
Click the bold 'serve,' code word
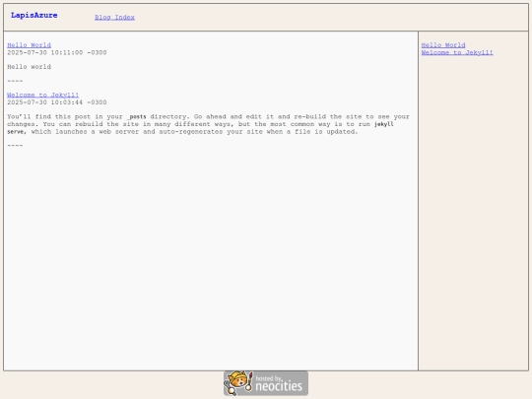[17, 132]
